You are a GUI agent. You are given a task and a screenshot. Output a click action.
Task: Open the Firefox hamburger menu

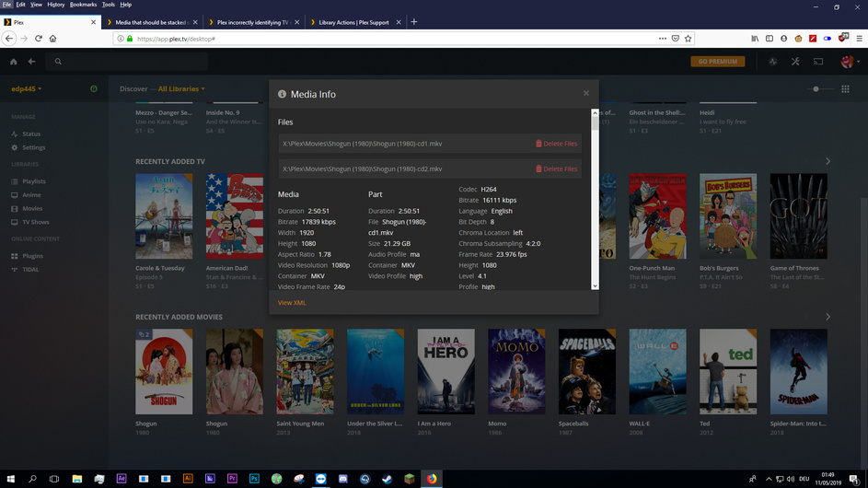click(x=859, y=39)
